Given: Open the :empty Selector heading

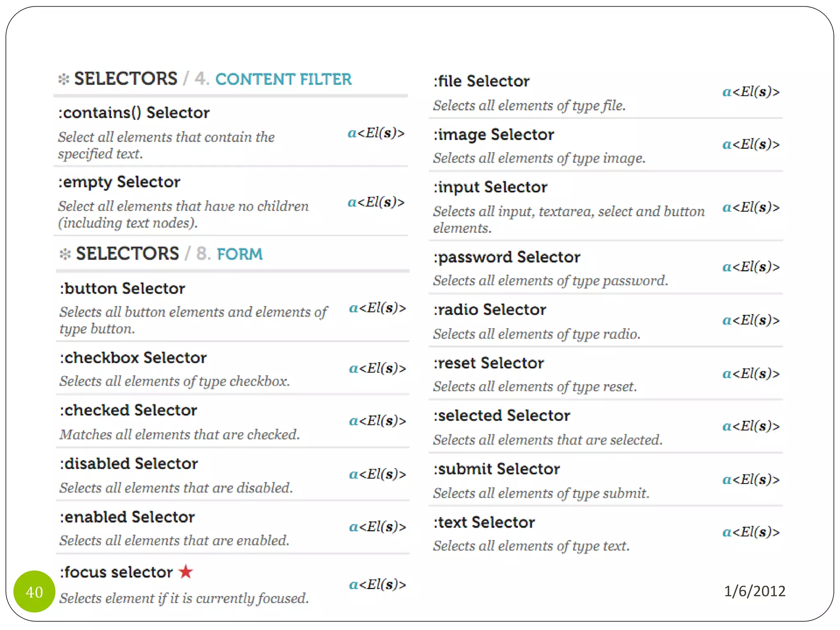Looking at the screenshot, I should (x=119, y=182).
